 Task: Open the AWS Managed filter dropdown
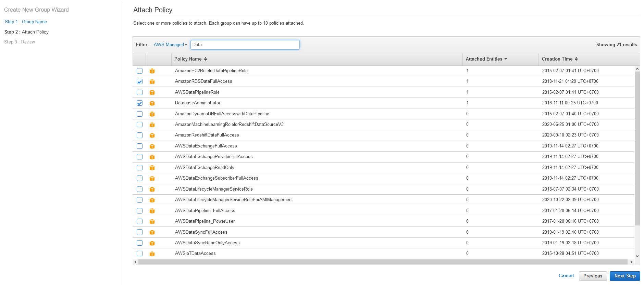coord(170,45)
